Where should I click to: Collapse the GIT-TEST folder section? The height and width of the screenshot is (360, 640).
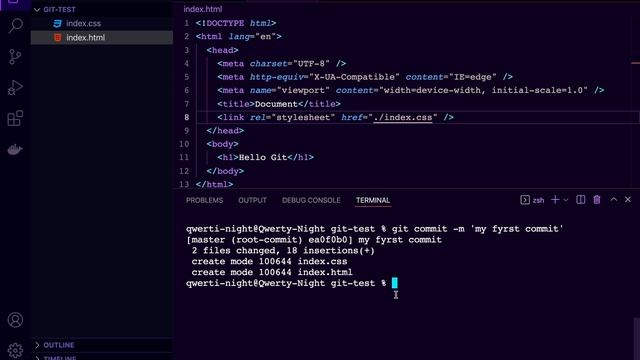[x=37, y=9]
